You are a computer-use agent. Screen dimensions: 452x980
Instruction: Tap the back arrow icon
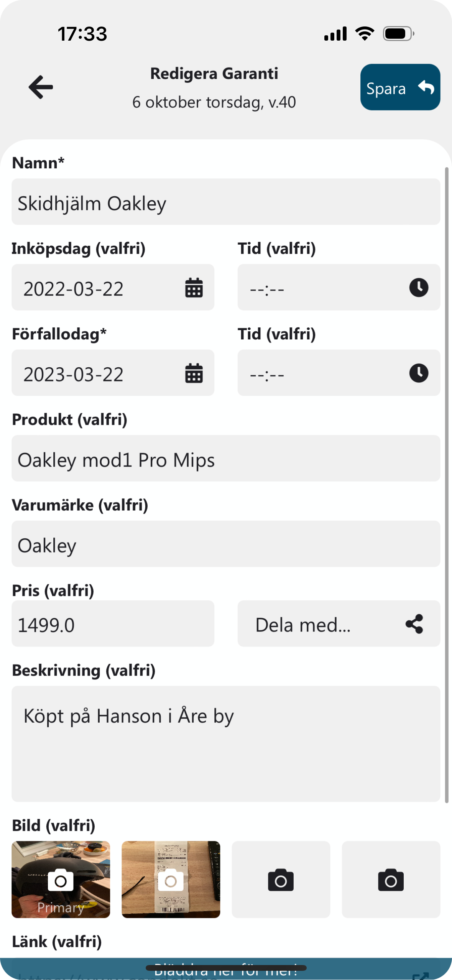(41, 87)
